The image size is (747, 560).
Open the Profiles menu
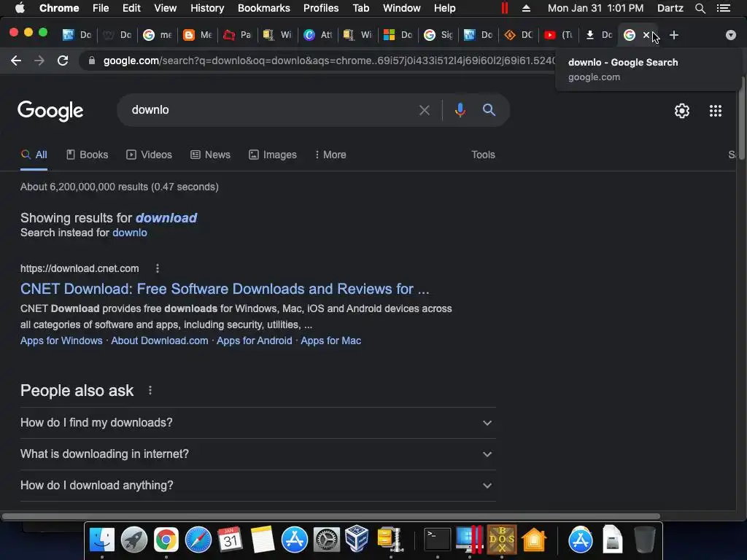click(321, 8)
